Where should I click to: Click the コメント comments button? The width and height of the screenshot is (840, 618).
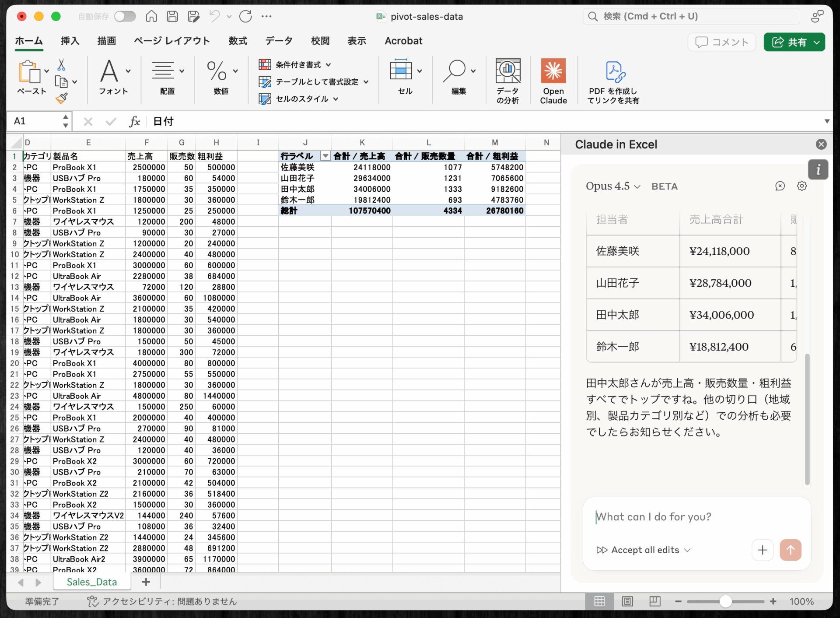722,42
